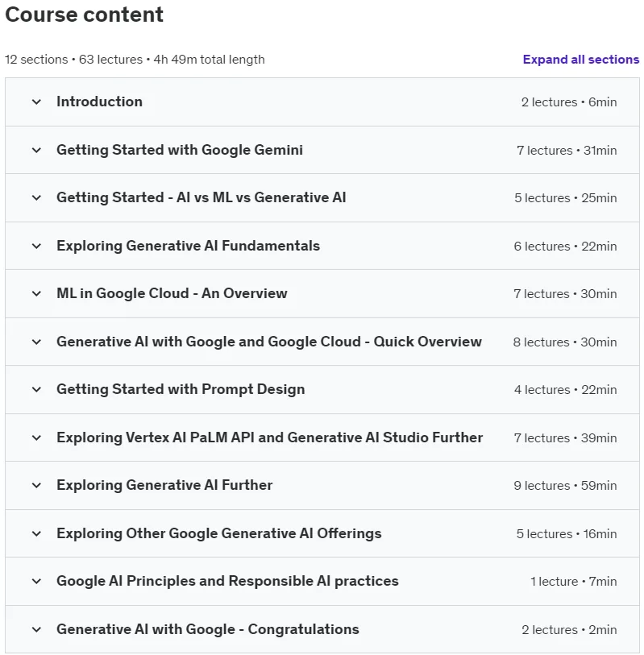Open chevron for Vertex AI PaLM API section
Image resolution: width=644 pixels, height=655 pixels.
[37, 437]
